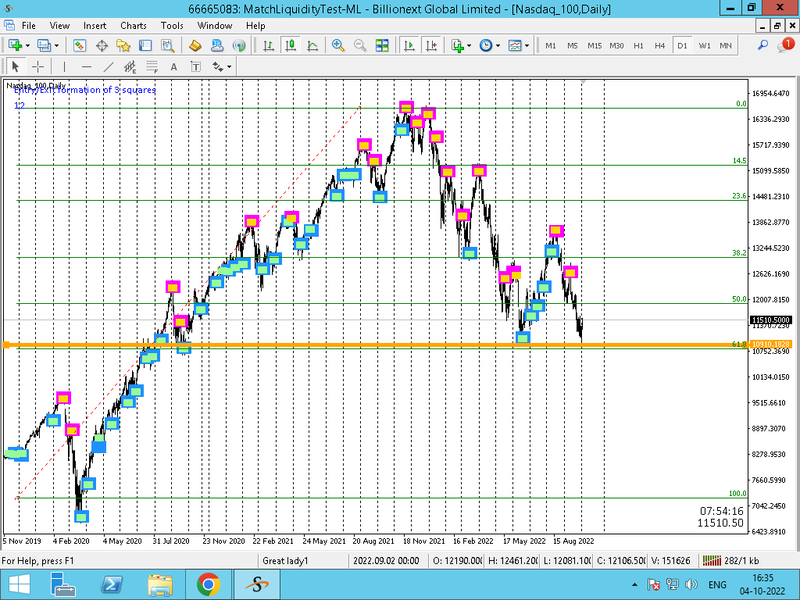Switch timeframe to H4
The image size is (800, 600).
point(660,45)
